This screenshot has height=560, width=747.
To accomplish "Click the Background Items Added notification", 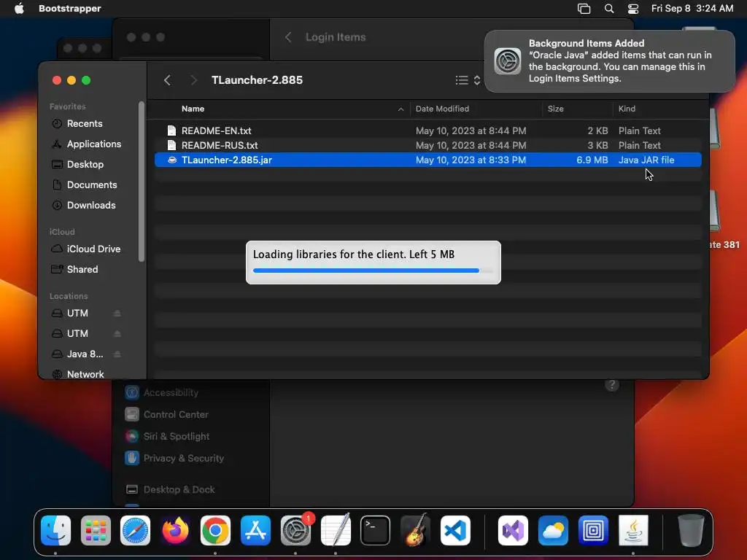I will [x=609, y=61].
